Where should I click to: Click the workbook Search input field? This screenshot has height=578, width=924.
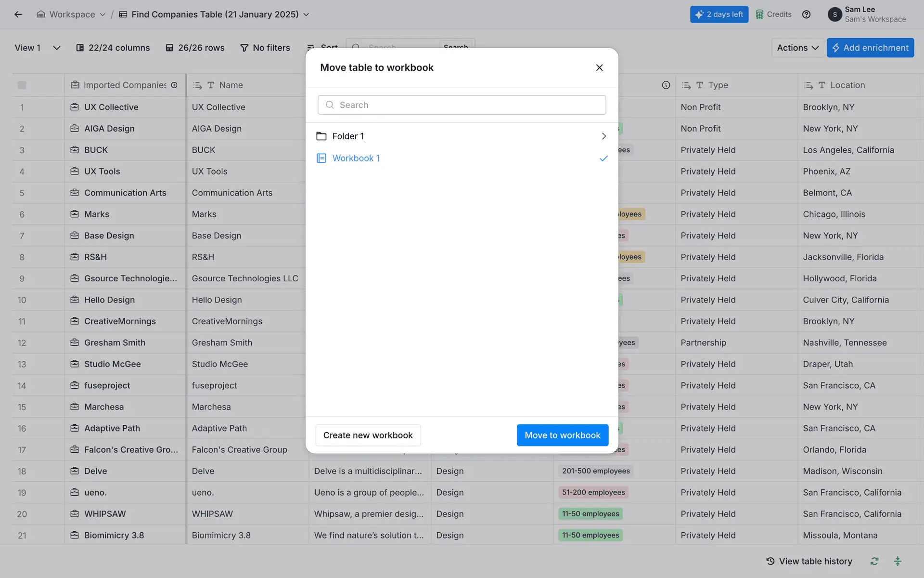[462, 105]
